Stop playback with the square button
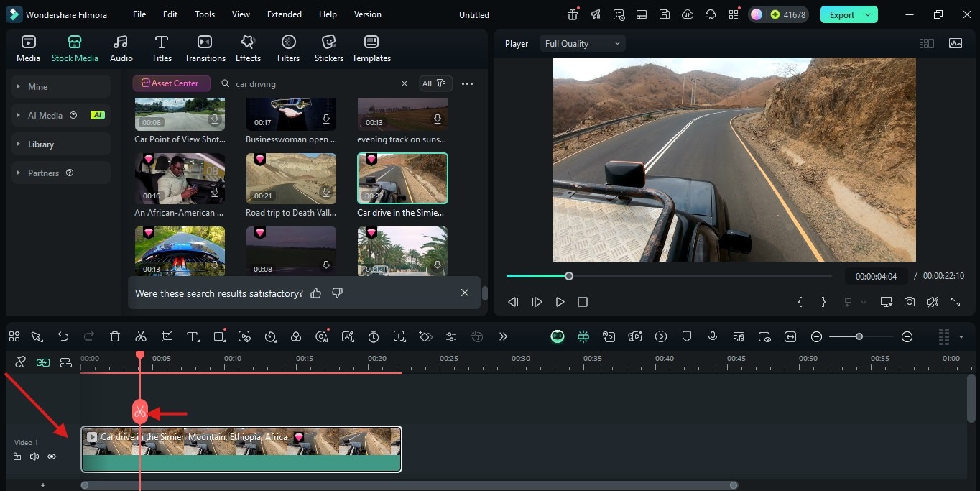This screenshot has height=491, width=980. click(583, 302)
